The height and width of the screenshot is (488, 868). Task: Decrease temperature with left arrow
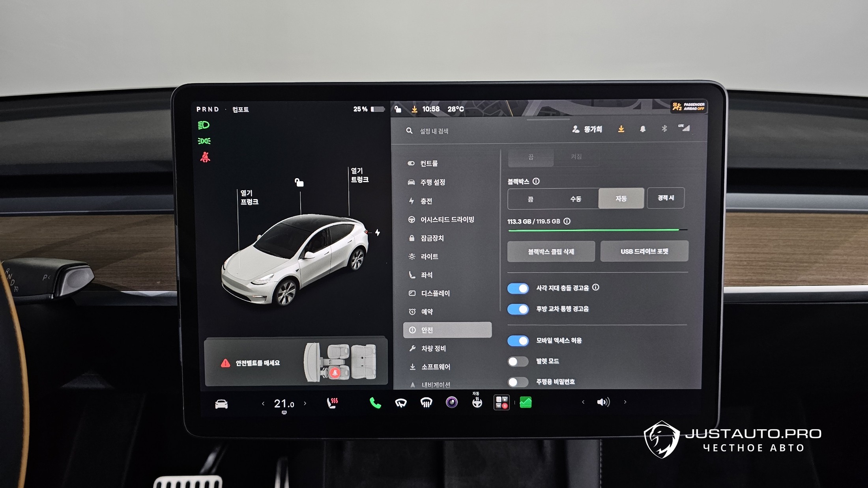tap(263, 403)
